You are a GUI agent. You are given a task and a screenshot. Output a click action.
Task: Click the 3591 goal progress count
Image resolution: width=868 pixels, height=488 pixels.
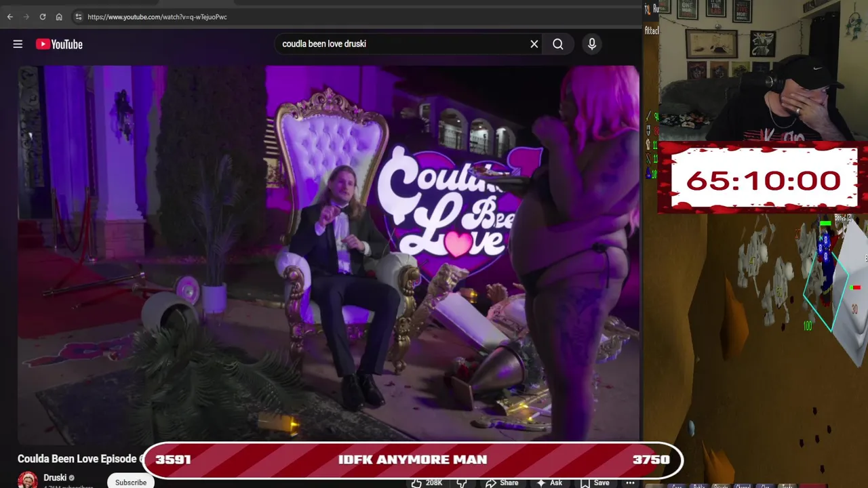click(173, 460)
